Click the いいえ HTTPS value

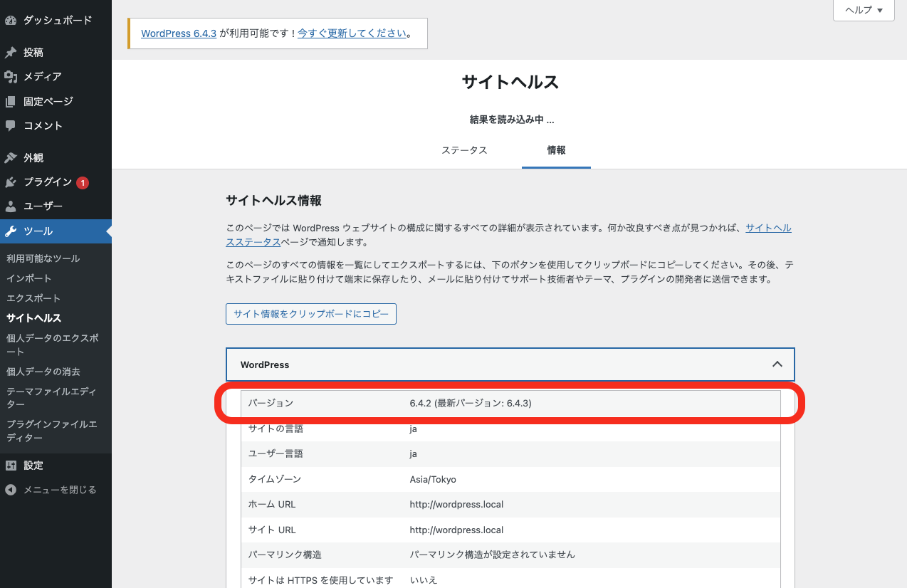tap(424, 580)
